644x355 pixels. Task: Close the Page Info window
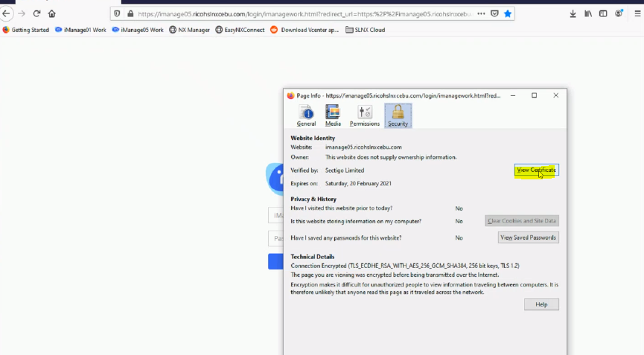tap(555, 95)
